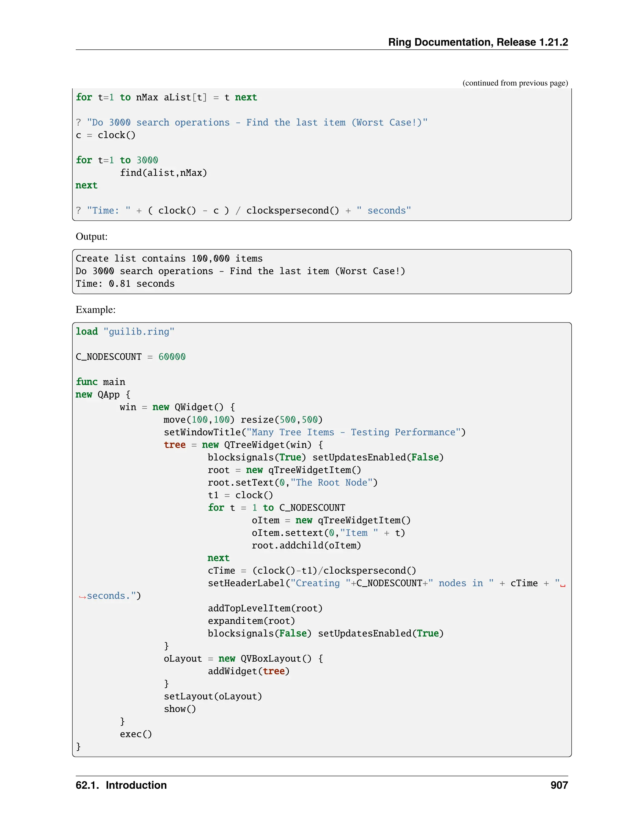Screen dimensions: 644x833
Task: Click the func main keyword line
Action: click(100, 382)
